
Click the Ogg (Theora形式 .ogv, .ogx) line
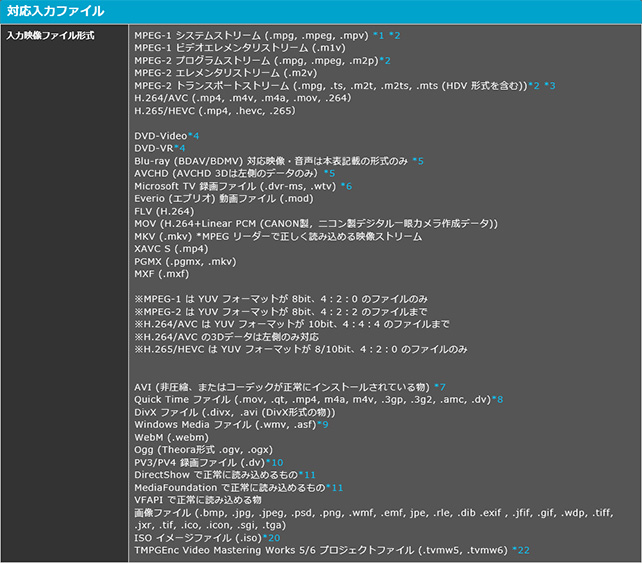click(x=203, y=450)
